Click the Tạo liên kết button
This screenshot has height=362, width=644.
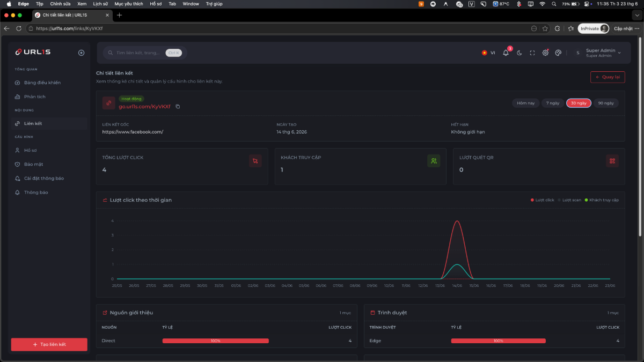pos(49,344)
